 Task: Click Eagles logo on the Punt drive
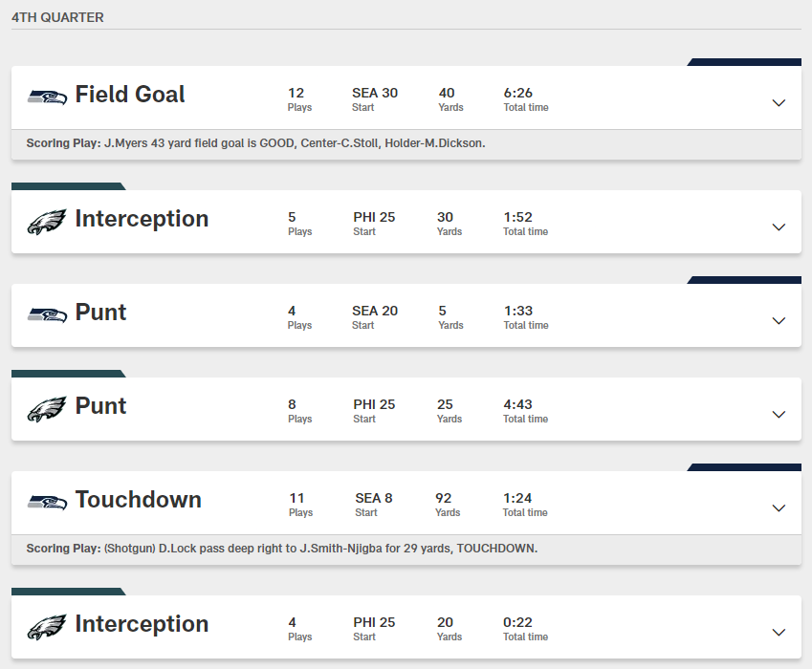tap(47, 408)
